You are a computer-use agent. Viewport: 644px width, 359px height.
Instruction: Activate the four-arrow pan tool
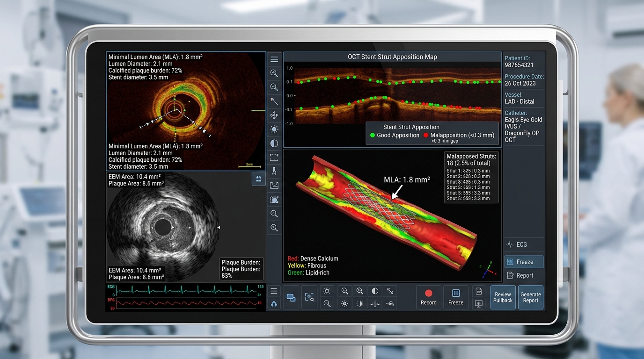[x=274, y=115]
